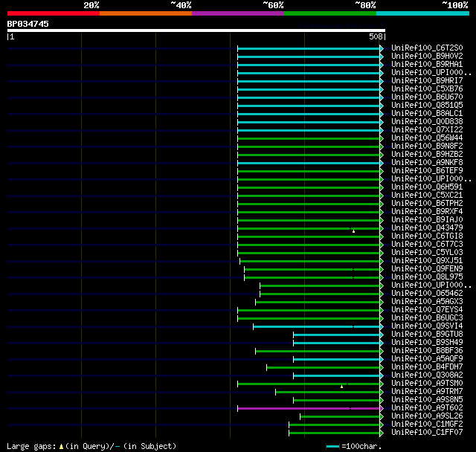This screenshot has width=476, height=452.
Task: Select label UniRef100_Q0D838
Action: (427, 122)
